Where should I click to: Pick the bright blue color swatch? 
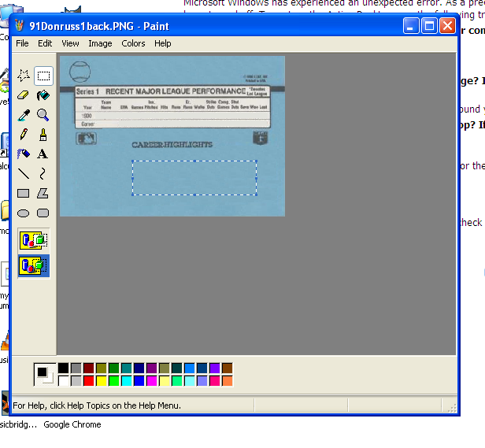coord(139,381)
